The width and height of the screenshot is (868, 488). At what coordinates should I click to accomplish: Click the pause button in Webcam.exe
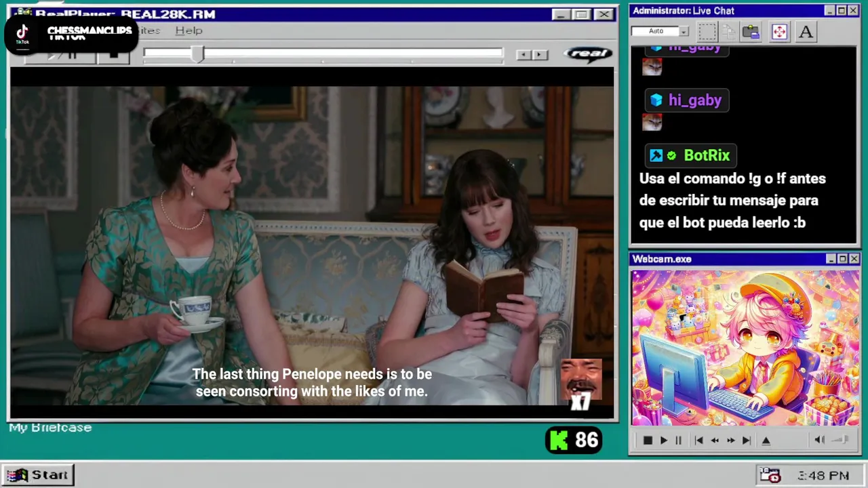(678, 441)
